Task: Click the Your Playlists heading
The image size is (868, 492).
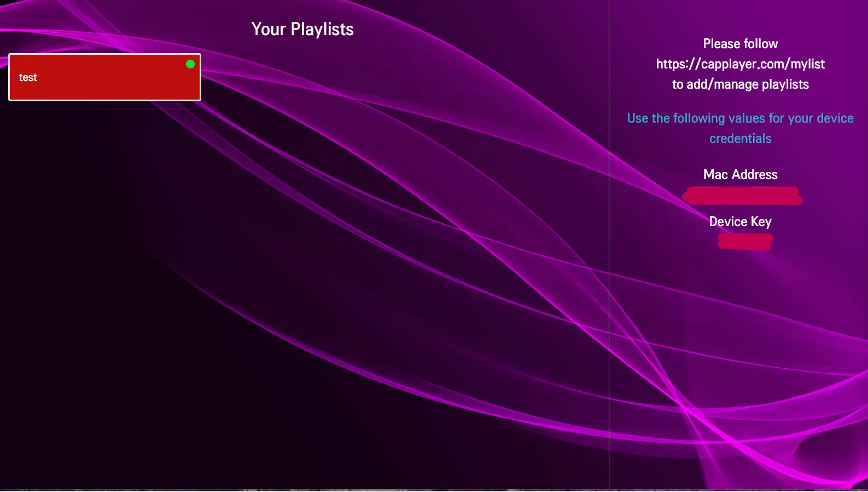Action: [x=302, y=29]
